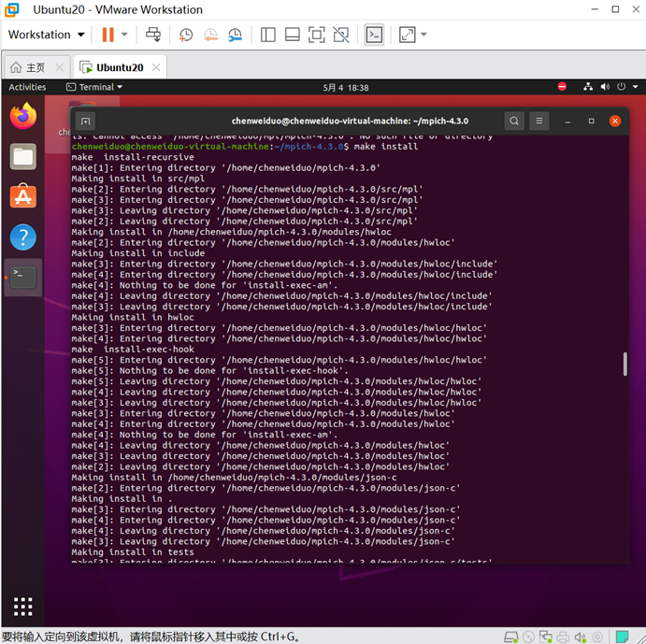
Task: Click the stretch guest display icon
Action: tap(407, 35)
